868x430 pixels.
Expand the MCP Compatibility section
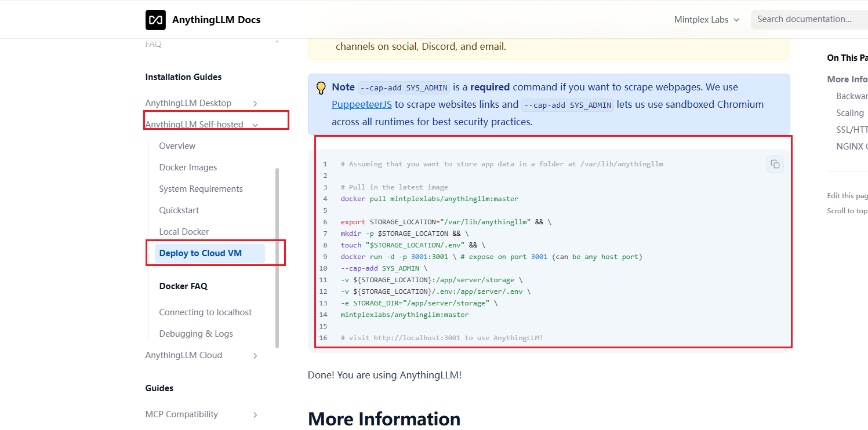point(255,414)
